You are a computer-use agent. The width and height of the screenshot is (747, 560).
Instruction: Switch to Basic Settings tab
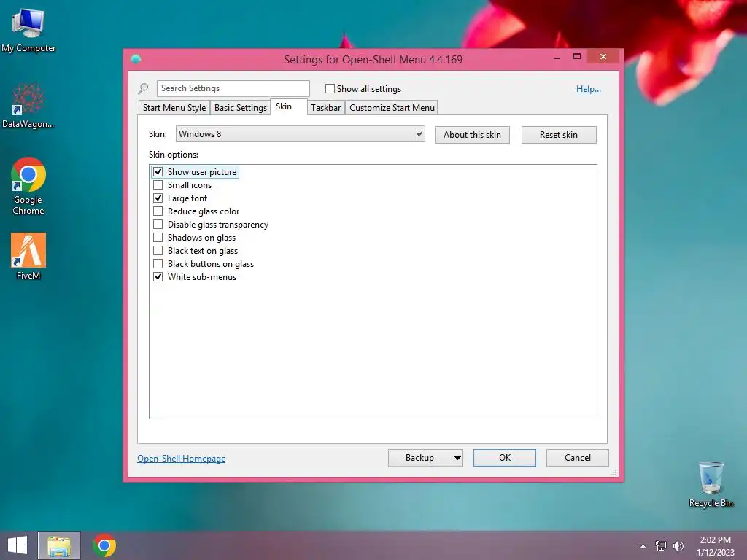tap(241, 108)
